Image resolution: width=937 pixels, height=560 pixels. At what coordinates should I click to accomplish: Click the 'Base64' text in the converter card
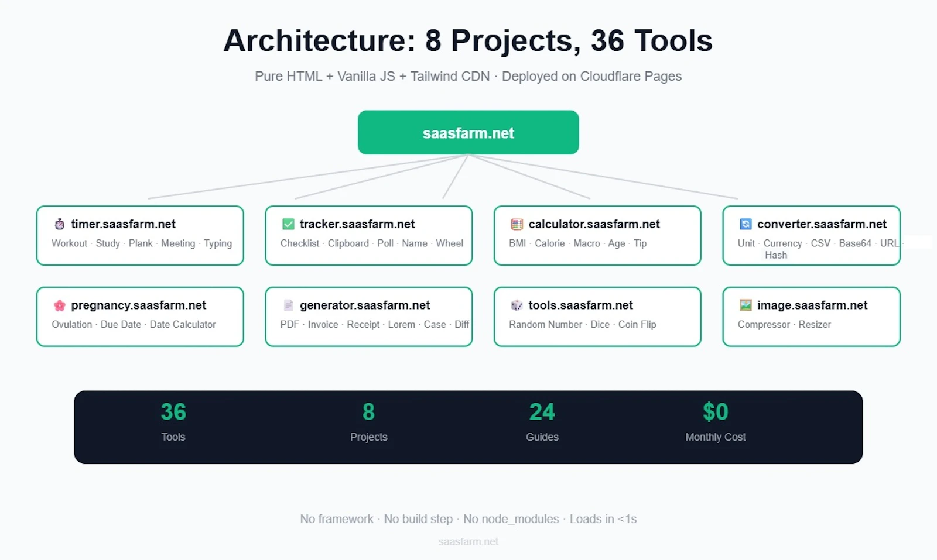tap(855, 243)
